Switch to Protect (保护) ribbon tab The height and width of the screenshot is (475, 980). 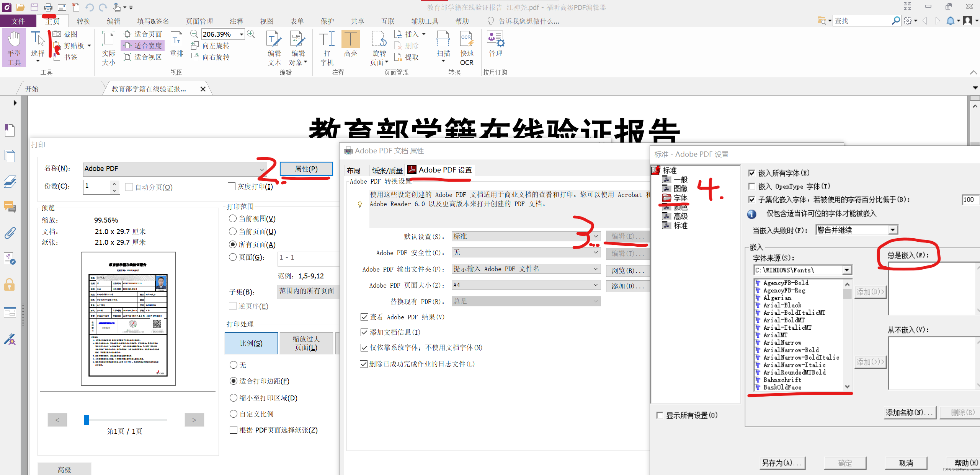(x=327, y=21)
